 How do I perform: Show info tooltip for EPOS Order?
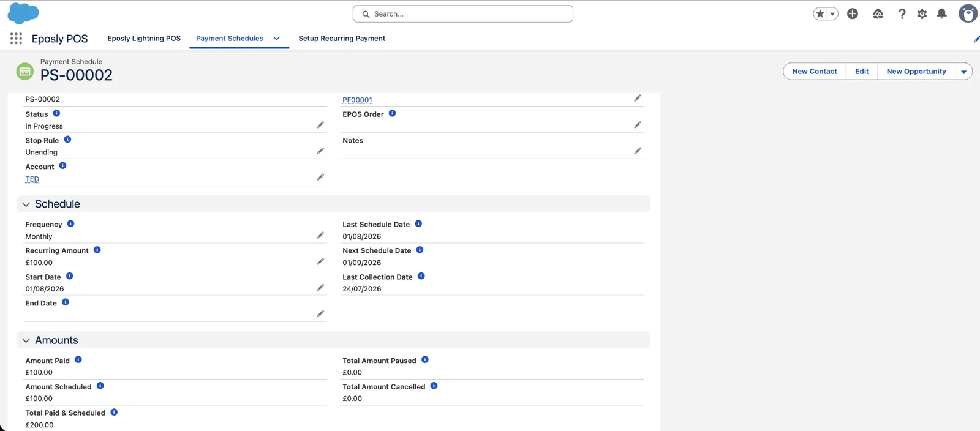coord(392,113)
